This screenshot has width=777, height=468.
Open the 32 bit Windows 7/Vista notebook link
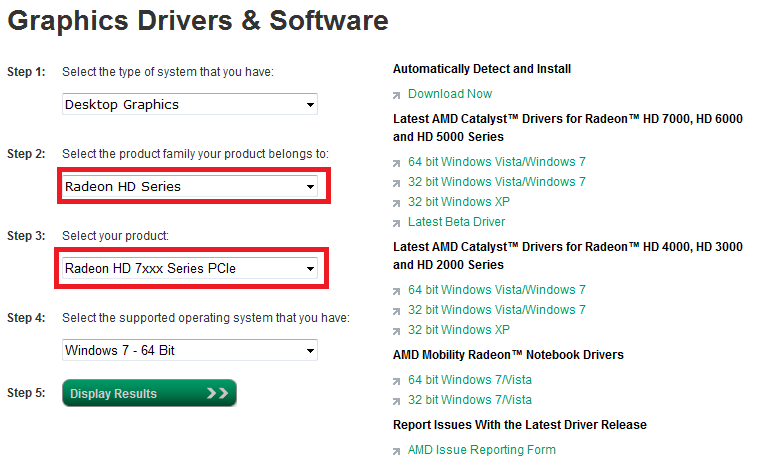tap(470, 400)
